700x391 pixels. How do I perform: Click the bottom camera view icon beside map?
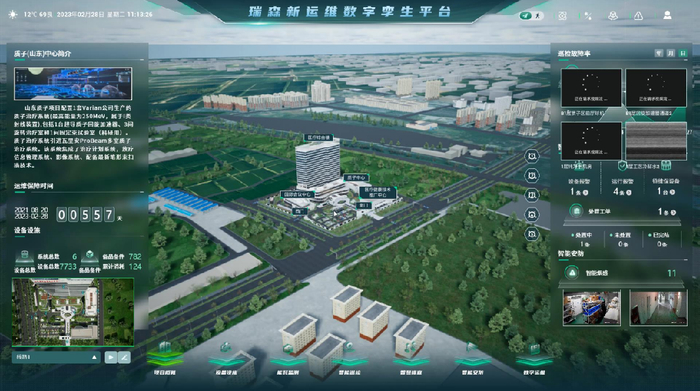532,234
